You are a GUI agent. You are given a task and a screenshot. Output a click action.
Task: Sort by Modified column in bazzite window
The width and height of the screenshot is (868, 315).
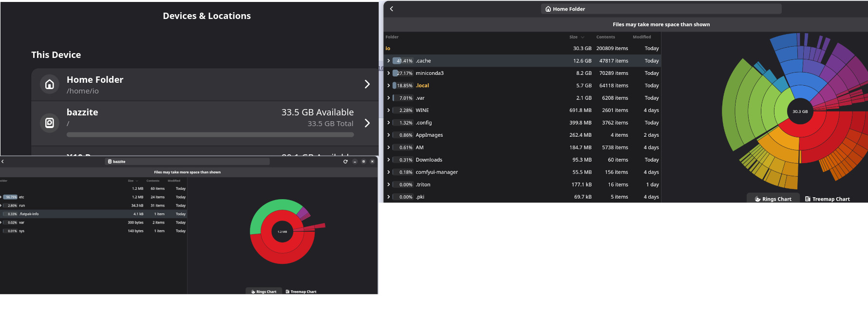pyautogui.click(x=174, y=181)
